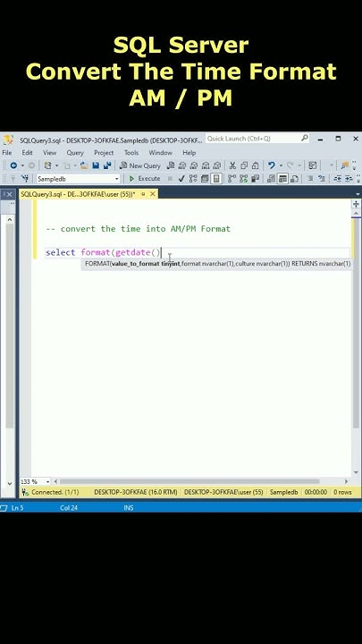The width and height of the screenshot is (362, 644).
Task: Click the New Project icon
Action: tap(47, 165)
